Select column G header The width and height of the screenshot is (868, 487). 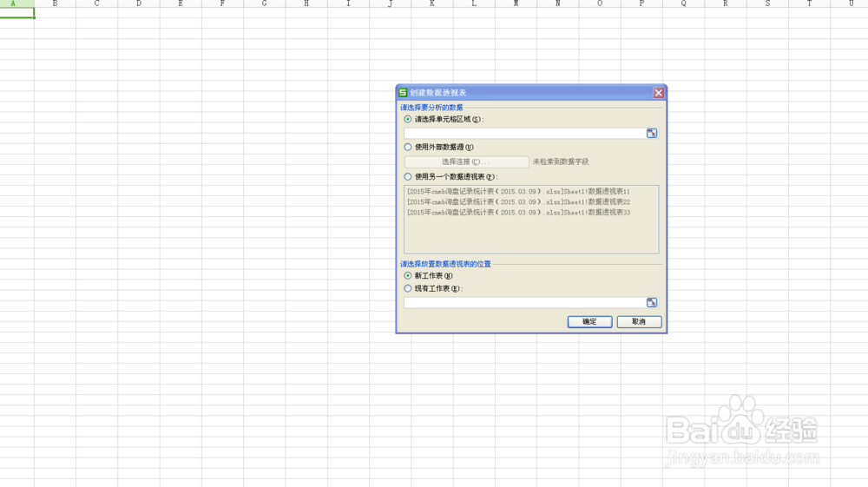click(x=264, y=3)
